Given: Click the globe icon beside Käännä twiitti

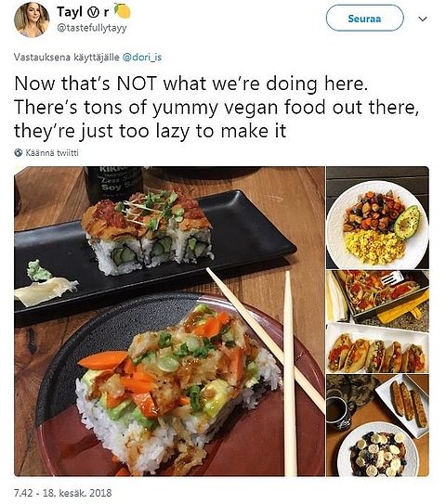Looking at the screenshot, I should point(19,152).
